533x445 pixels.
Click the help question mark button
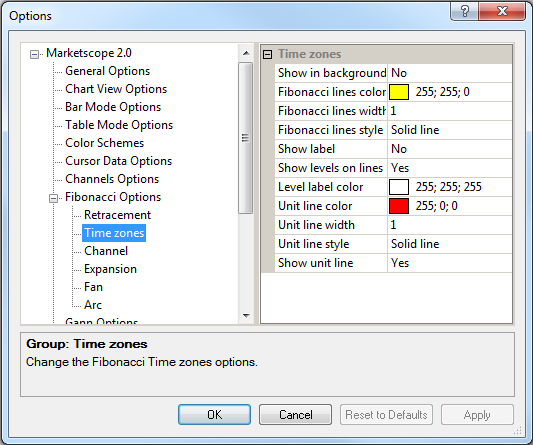[x=464, y=11]
